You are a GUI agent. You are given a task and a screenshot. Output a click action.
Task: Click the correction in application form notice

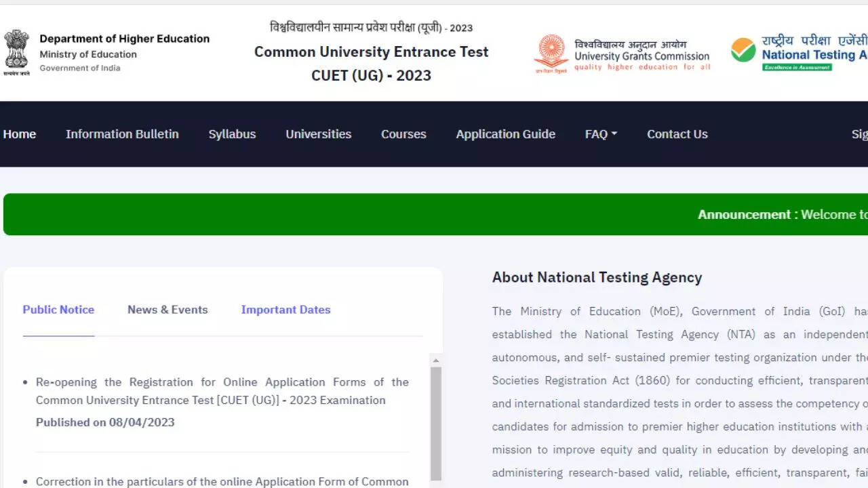[222, 481]
